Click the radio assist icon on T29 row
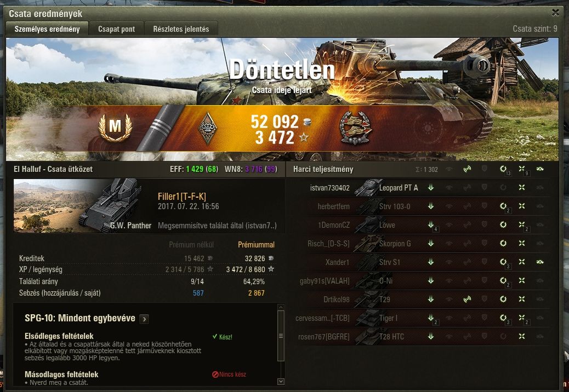 point(467,299)
